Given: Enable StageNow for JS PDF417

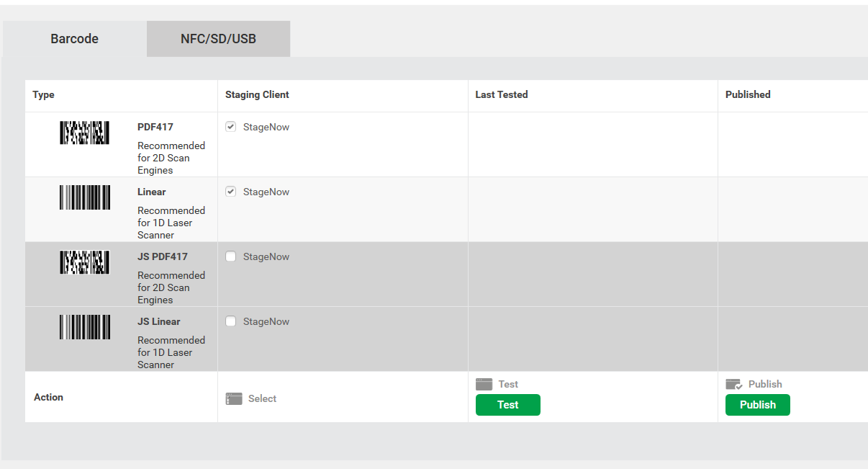Looking at the screenshot, I should click(x=230, y=256).
